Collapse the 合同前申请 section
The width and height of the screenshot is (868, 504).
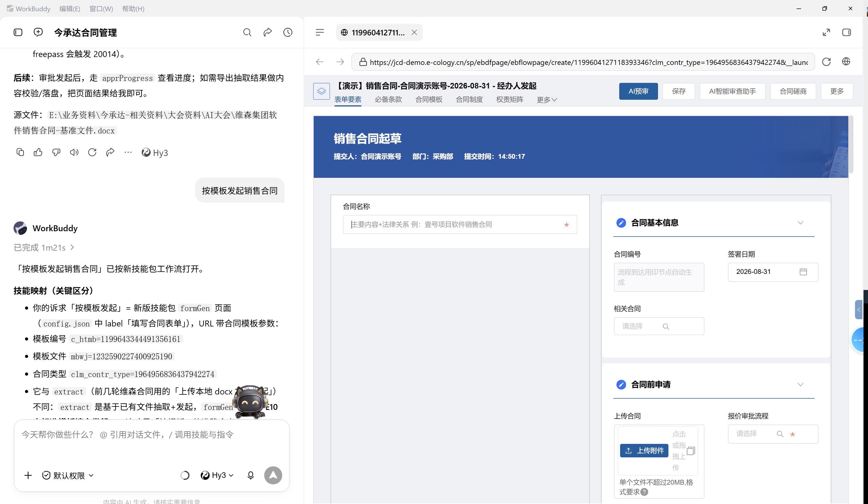(x=801, y=385)
